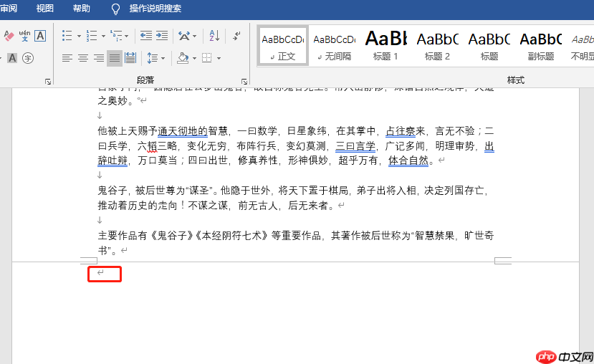Apply character border with the boxed A icon
Image resolution: width=594 pixels, height=364 pixels.
(x=40, y=36)
